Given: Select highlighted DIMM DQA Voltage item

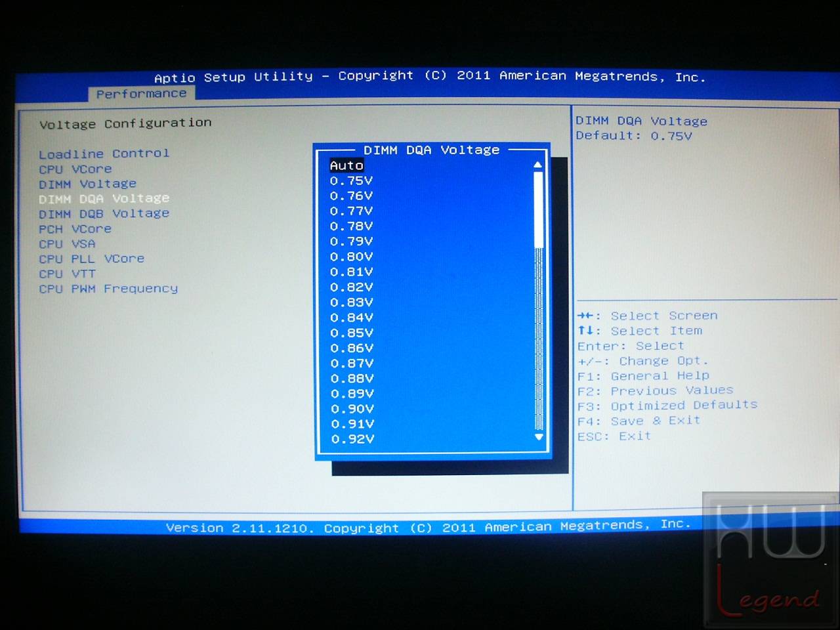Looking at the screenshot, I should click(104, 198).
